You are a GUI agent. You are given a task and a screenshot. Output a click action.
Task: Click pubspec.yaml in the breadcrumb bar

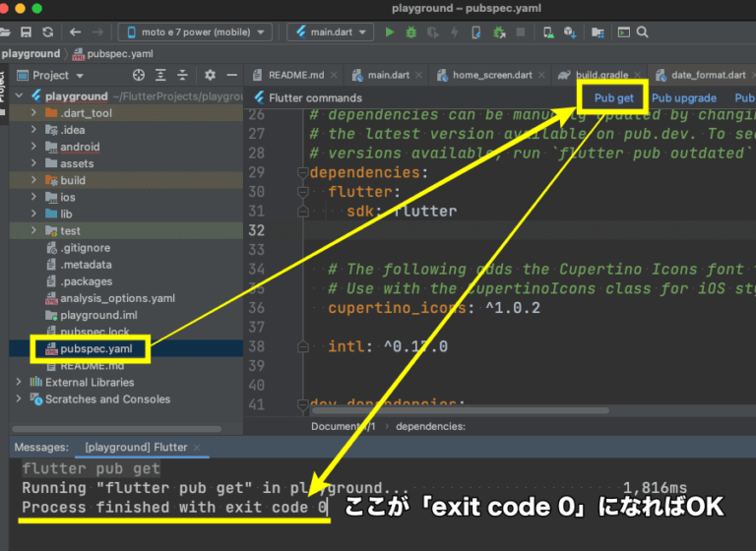[x=113, y=54]
